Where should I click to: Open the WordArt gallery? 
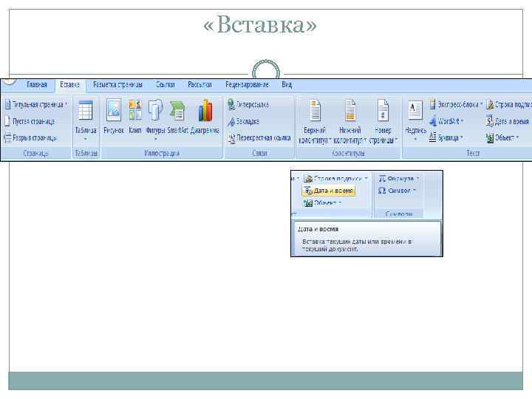pyautogui.click(x=446, y=121)
